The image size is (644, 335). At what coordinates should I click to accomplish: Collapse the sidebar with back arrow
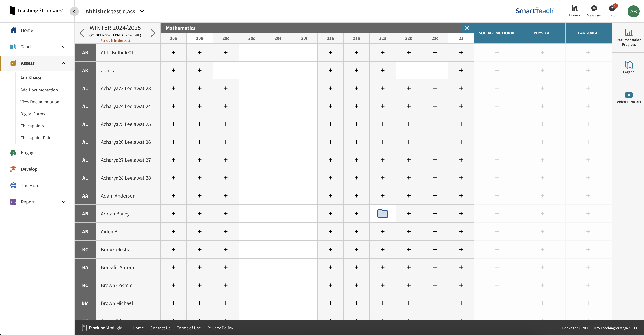coord(74,11)
